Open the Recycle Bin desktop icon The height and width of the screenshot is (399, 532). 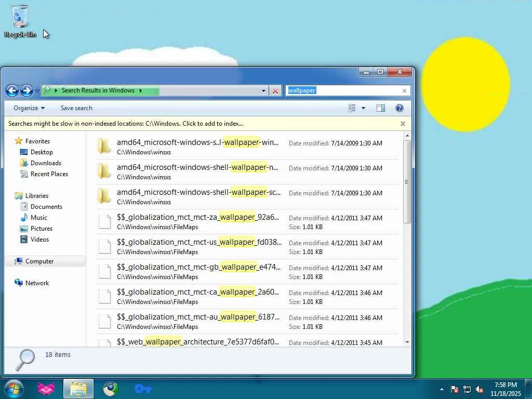click(20, 21)
